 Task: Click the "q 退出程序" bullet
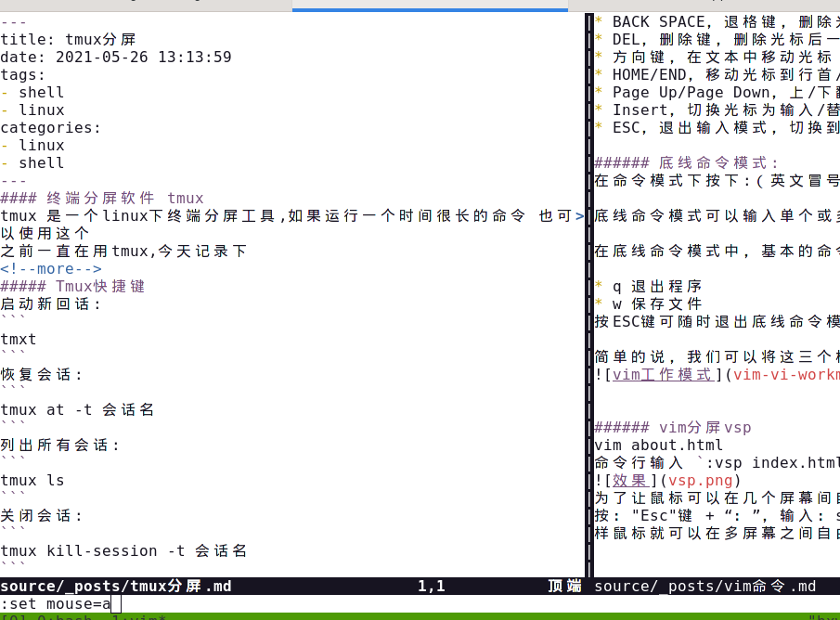[648, 287]
